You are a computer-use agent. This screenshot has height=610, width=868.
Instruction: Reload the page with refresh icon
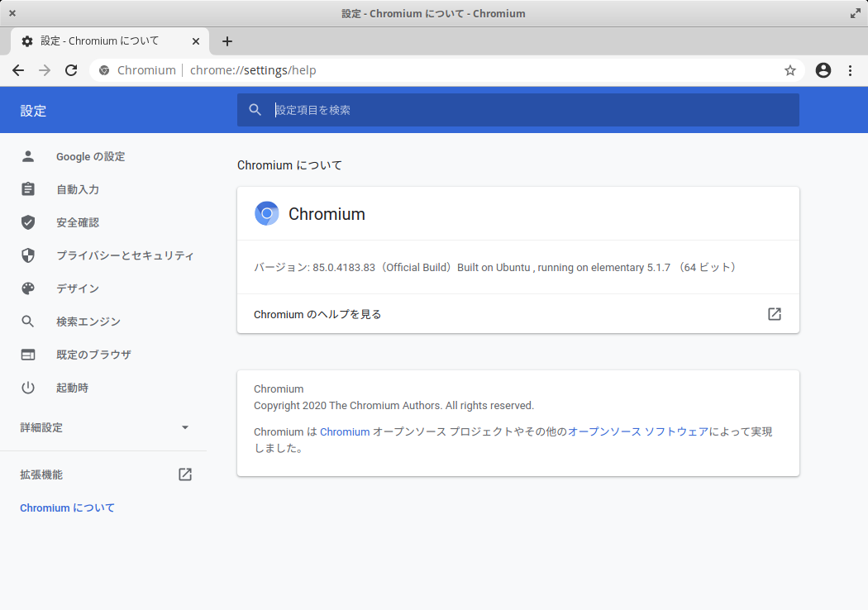point(71,70)
